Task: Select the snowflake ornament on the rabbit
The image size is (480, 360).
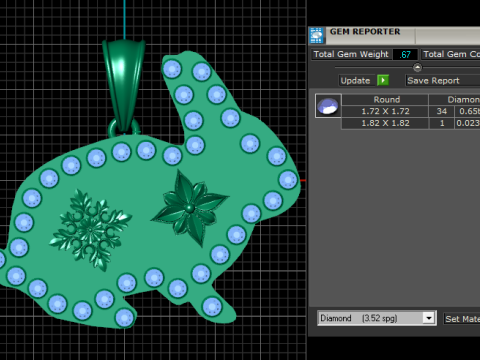Action: (90, 230)
